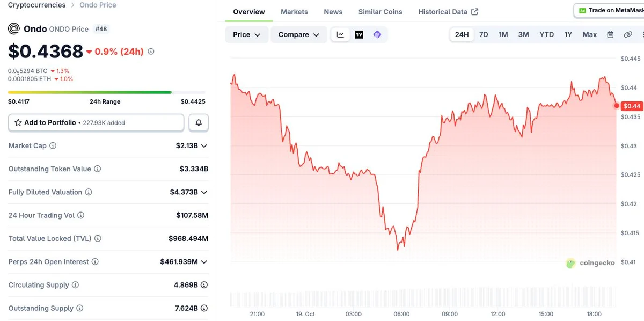
Task: Expand the Fully Diluted Valuation details
Action: 204,192
